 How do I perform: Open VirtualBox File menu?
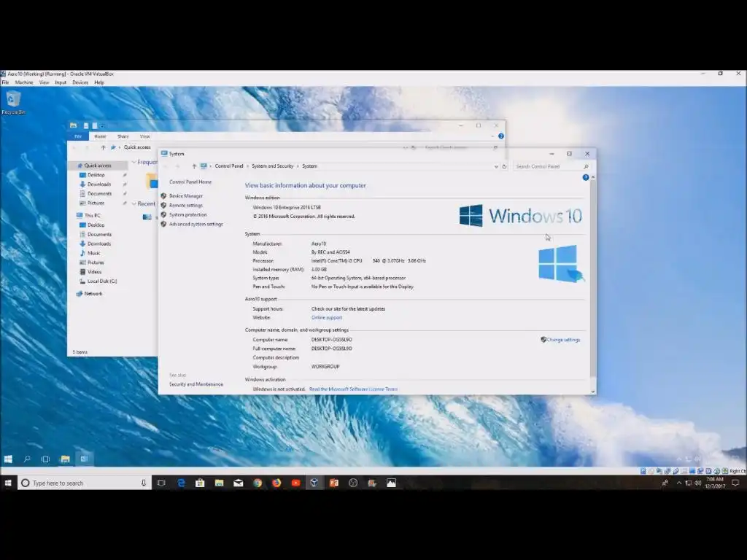(x=5, y=82)
